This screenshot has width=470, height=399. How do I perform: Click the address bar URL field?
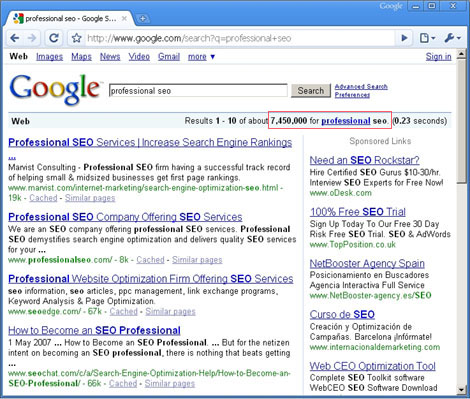(239, 38)
